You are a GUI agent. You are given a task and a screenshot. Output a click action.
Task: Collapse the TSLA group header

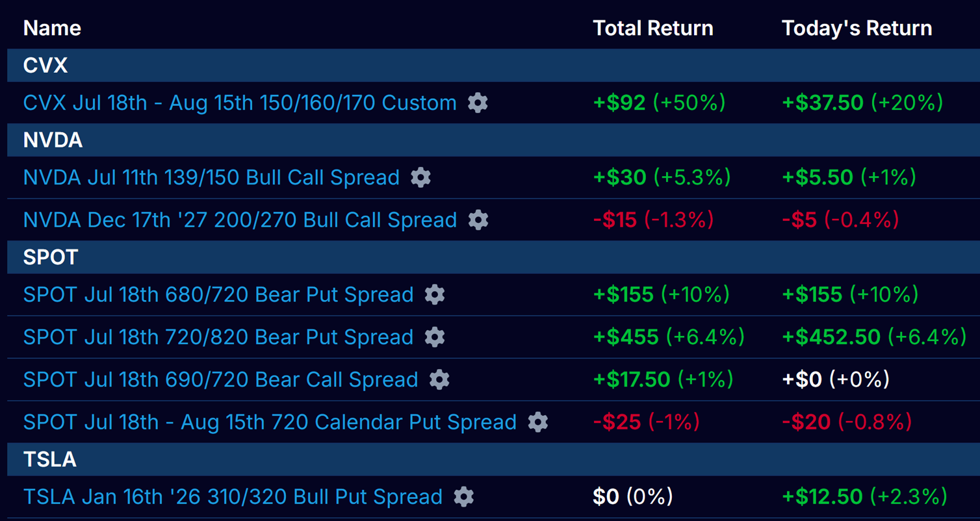pyautogui.click(x=50, y=459)
